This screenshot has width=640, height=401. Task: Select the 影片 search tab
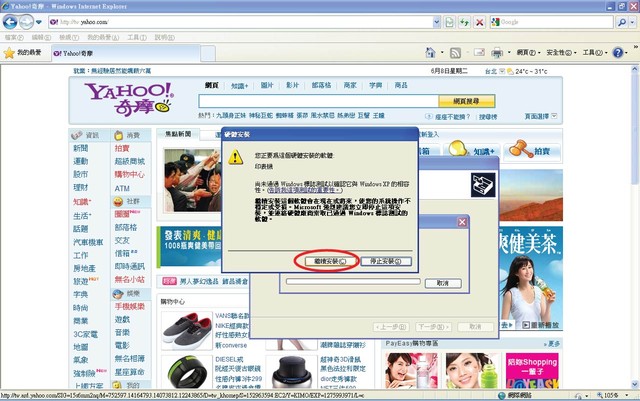(292, 85)
